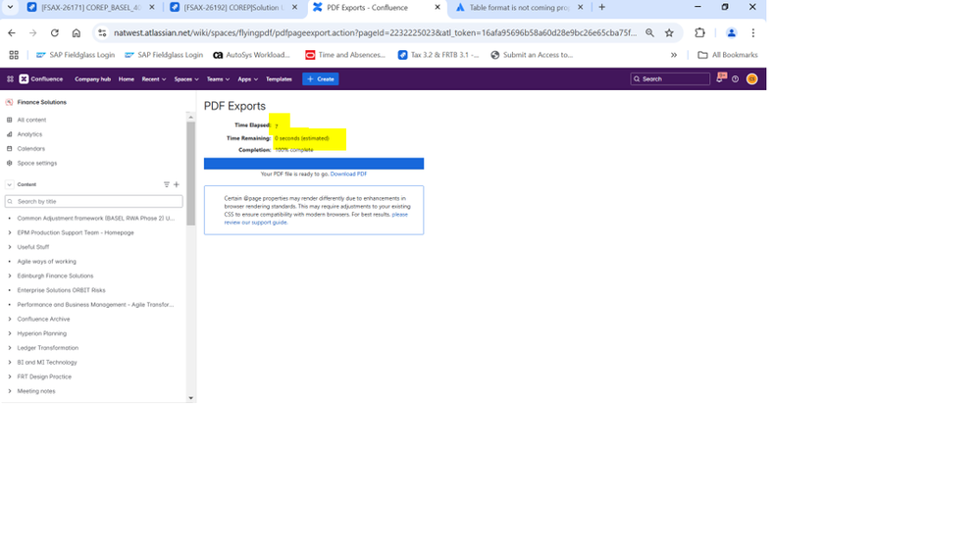This screenshot has width=980, height=551.
Task: Open the Meeting notes tree item
Action: tap(36, 391)
